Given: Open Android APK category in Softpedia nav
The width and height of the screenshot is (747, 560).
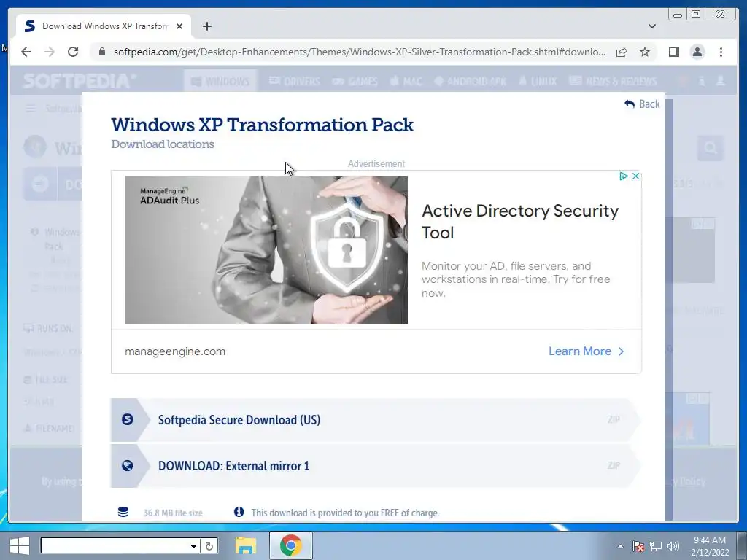Looking at the screenshot, I should [x=471, y=81].
